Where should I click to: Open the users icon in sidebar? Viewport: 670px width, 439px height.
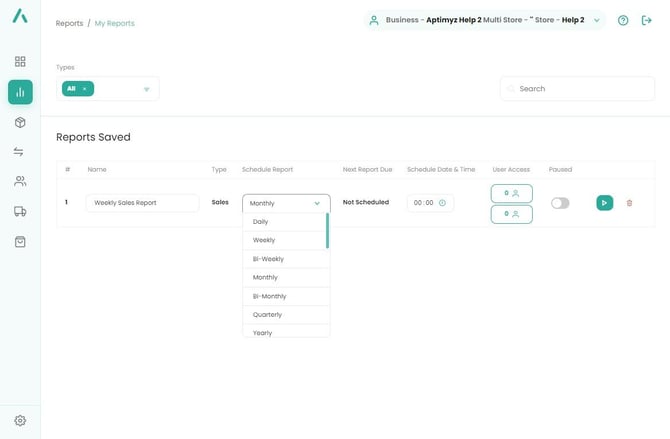point(20,182)
